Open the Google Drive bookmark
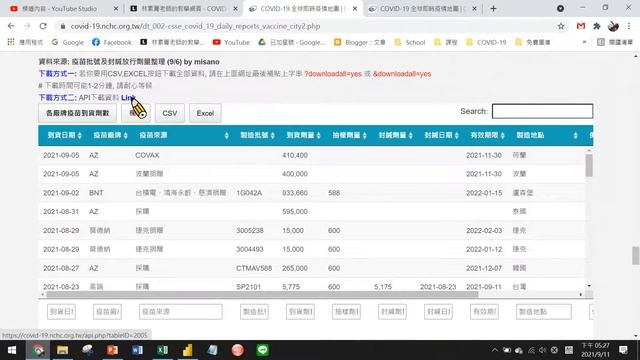The width and height of the screenshot is (640, 360). [292, 42]
